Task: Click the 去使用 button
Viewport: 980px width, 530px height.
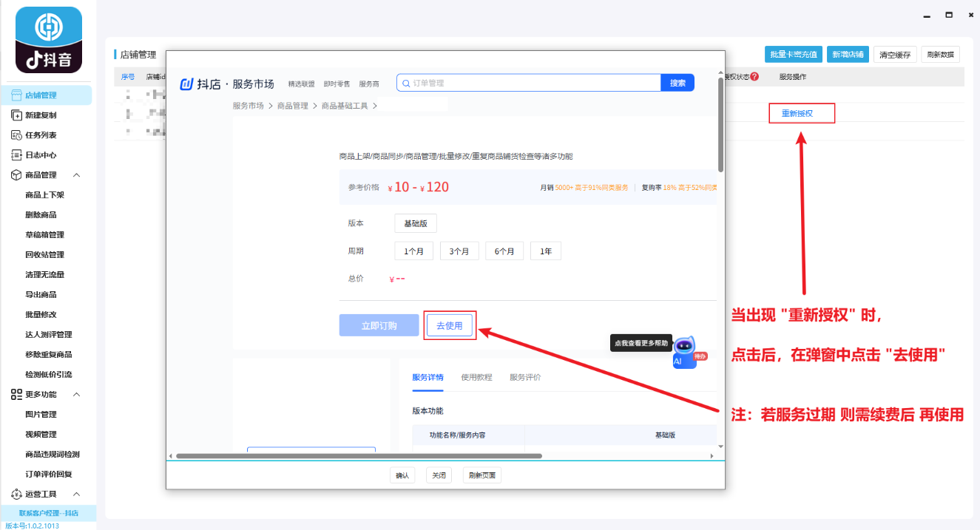Action: pos(450,325)
